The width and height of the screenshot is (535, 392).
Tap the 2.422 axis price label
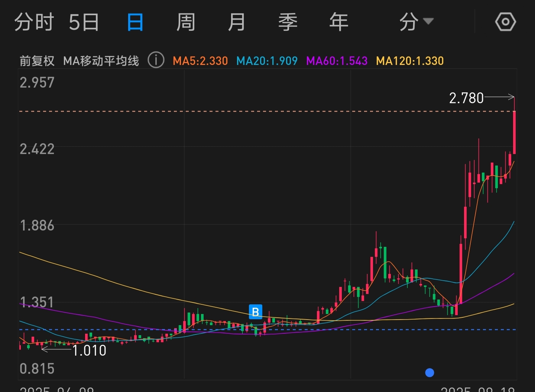click(x=37, y=149)
